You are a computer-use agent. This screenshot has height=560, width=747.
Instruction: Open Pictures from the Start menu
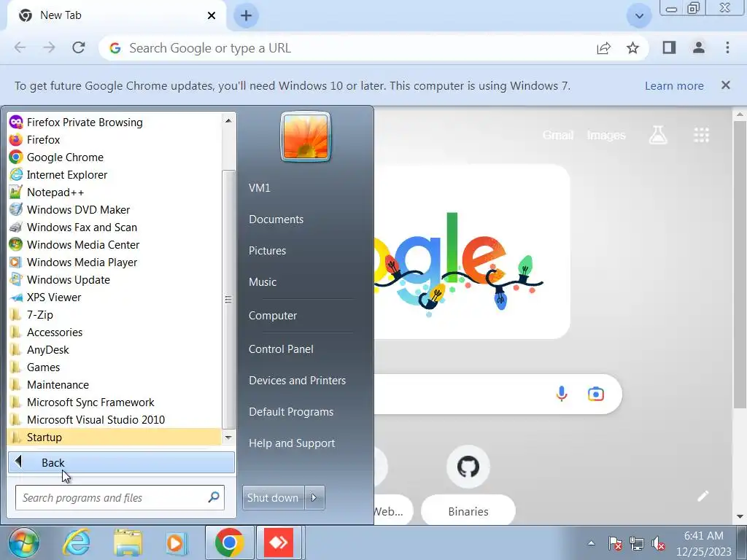click(267, 251)
